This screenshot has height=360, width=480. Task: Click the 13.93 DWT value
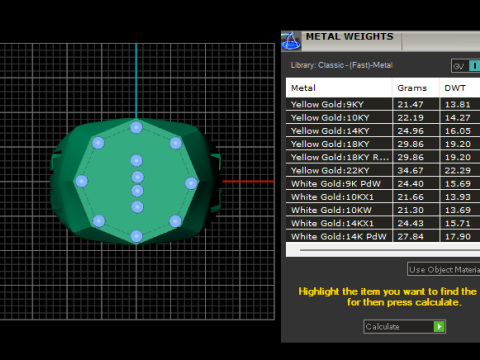click(x=458, y=197)
